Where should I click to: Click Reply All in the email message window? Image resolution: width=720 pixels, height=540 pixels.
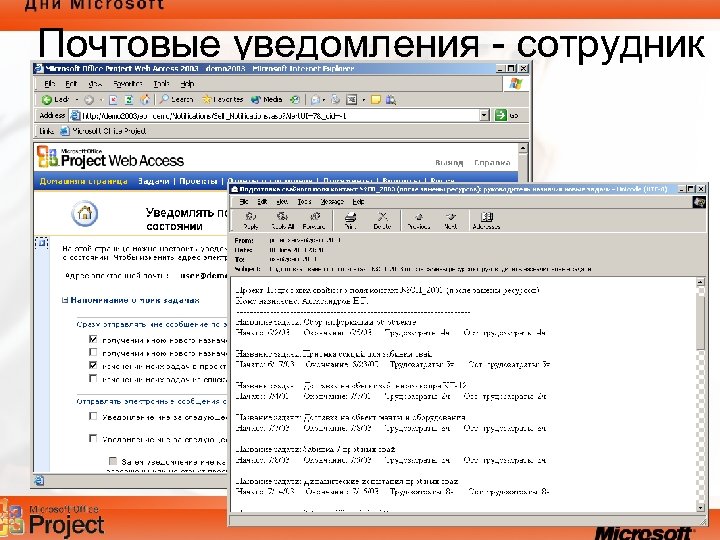click(x=282, y=220)
